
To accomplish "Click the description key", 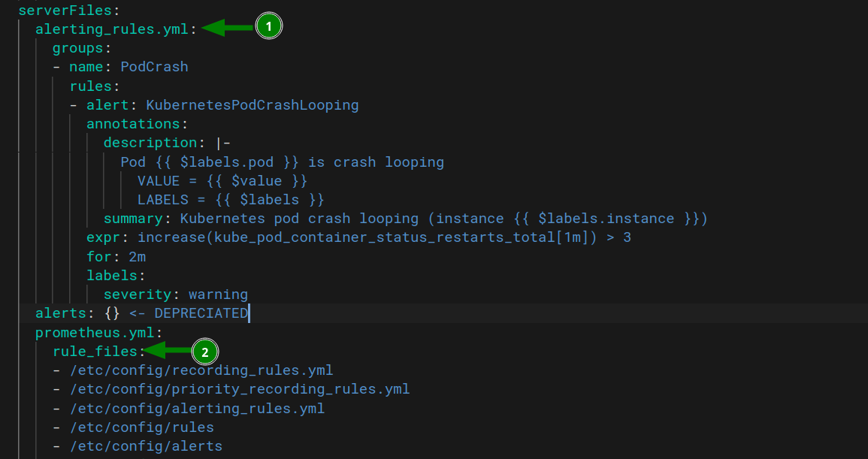I will (150, 143).
